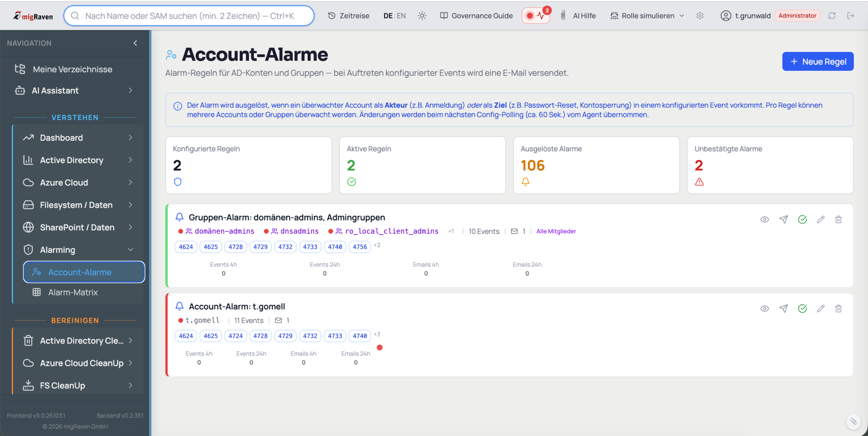This screenshot has height=436, width=868.
Task: Click the floating paperclip icon at bottom right
Action: 853,421
